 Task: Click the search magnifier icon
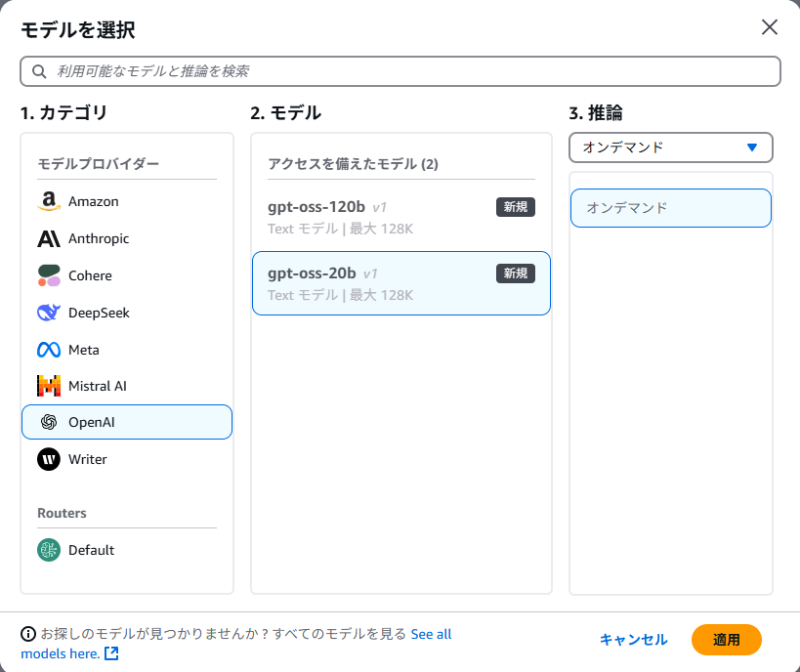point(39,71)
